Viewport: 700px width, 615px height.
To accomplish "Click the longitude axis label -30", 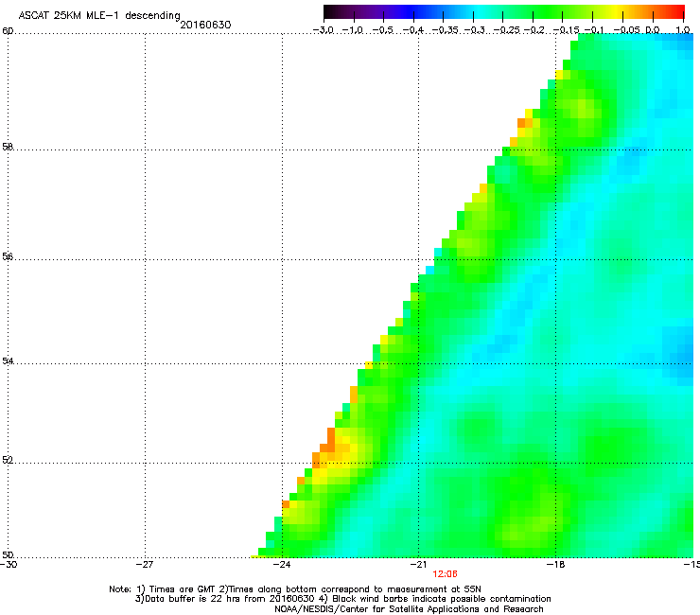I will coord(8,565).
